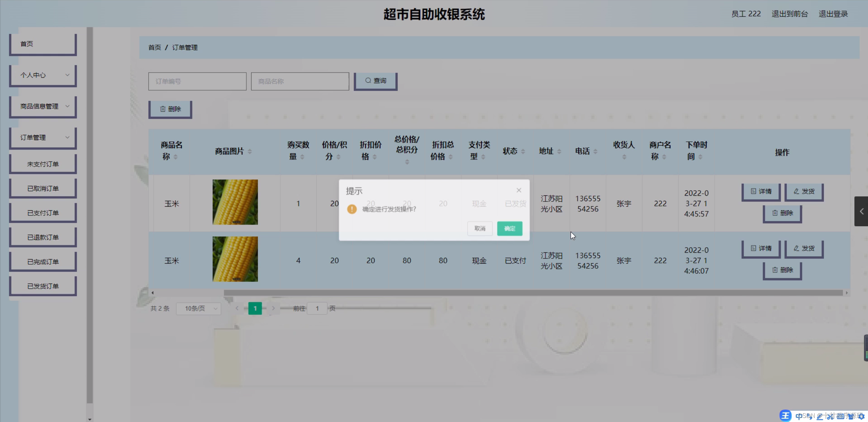Screen dimensions: 868x422
Task: Open 已发货订单 in the sidebar
Action: click(43, 286)
